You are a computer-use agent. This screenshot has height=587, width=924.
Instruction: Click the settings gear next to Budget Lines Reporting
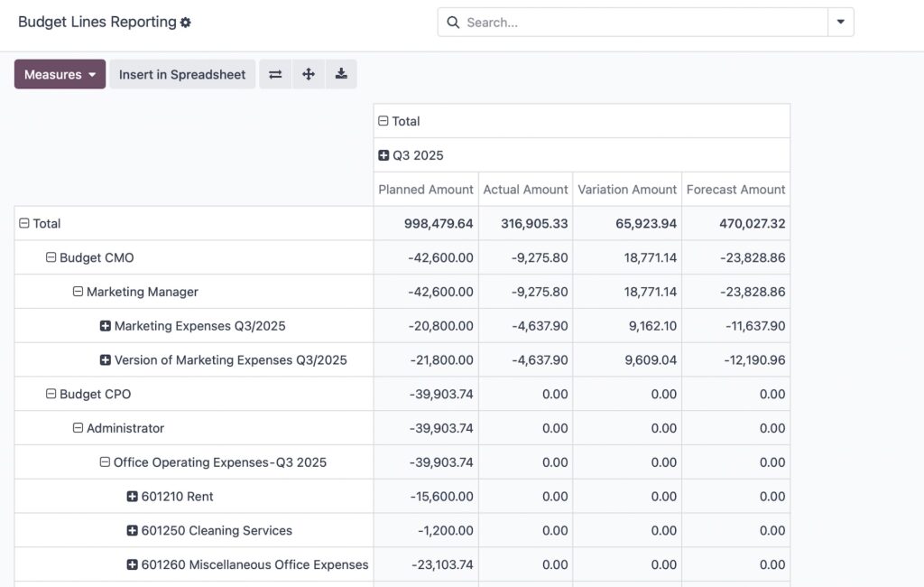point(185,23)
